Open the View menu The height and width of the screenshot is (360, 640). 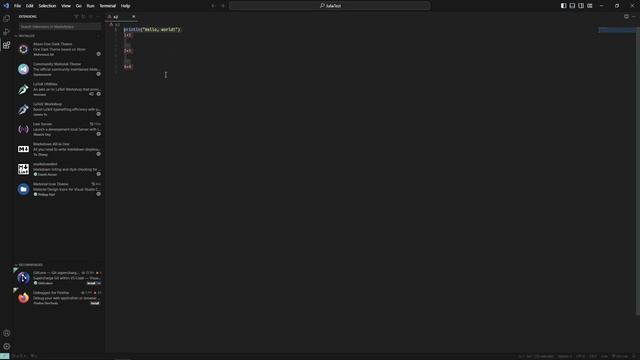(66, 6)
